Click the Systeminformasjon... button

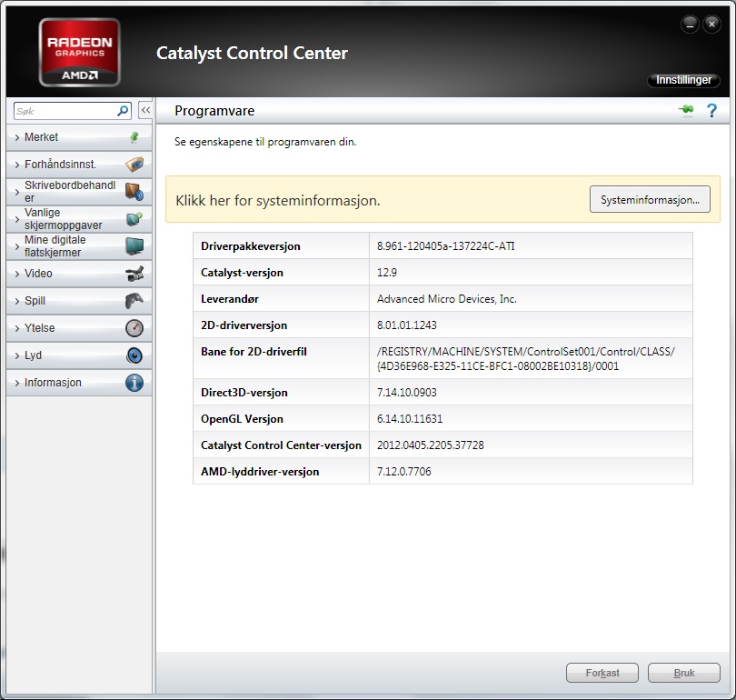(650, 199)
